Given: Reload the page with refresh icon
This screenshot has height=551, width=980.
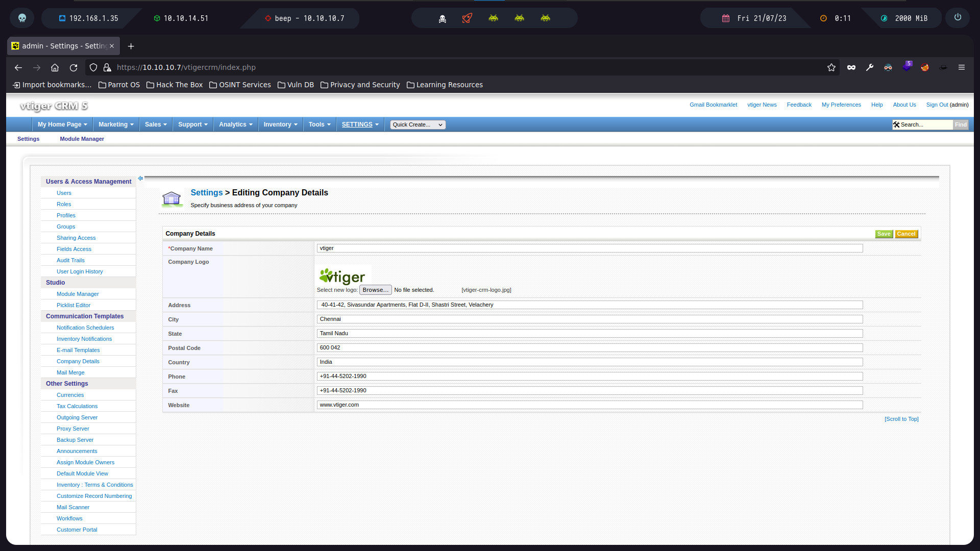Looking at the screenshot, I should click(x=73, y=67).
